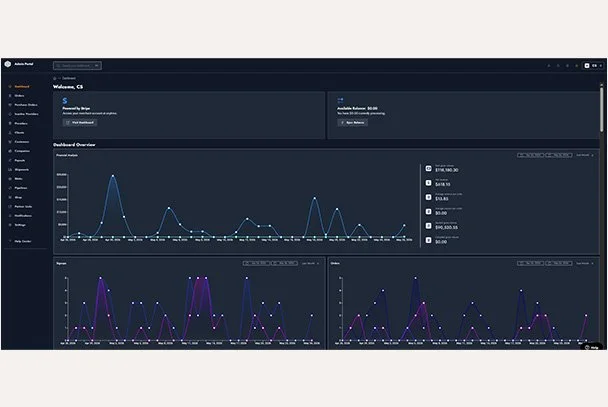
Task: Click the Purchase Orders sidebar icon
Action: coord(10,105)
